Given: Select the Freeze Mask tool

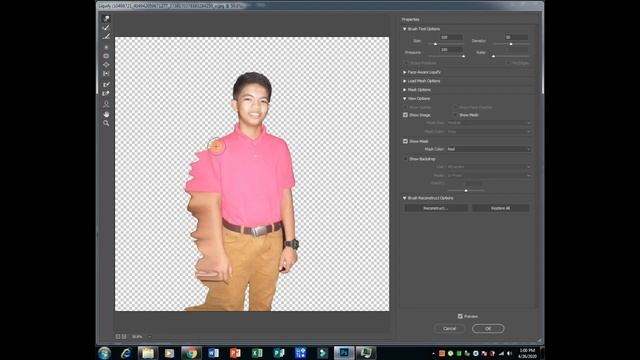Looking at the screenshot, I should (x=106, y=84).
